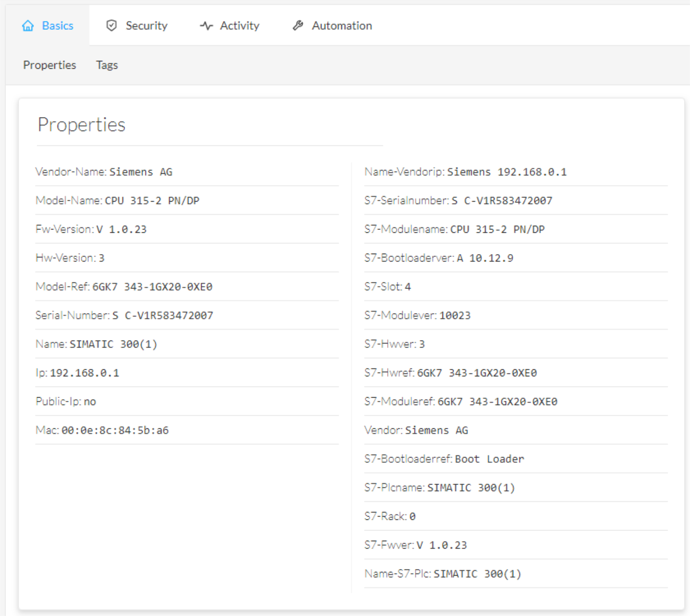Click Ip value 192.168.0.1
The width and height of the screenshot is (690, 616).
tap(85, 373)
